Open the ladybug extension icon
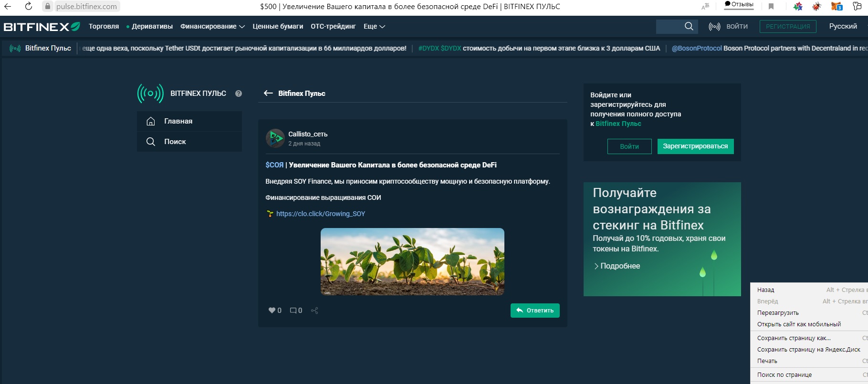This screenshot has width=868, height=384. pyautogui.click(x=816, y=7)
